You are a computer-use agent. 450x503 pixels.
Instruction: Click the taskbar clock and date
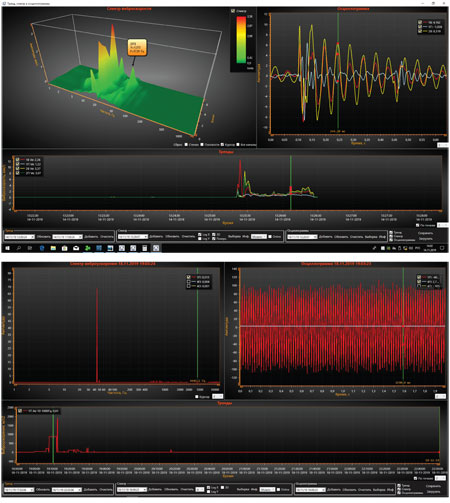pos(430,248)
